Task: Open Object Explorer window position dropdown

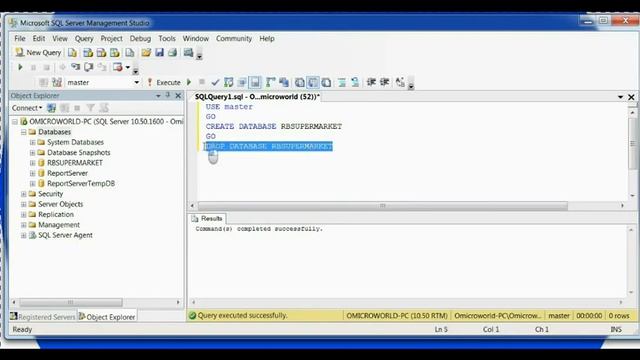Action: pyautogui.click(x=158, y=96)
